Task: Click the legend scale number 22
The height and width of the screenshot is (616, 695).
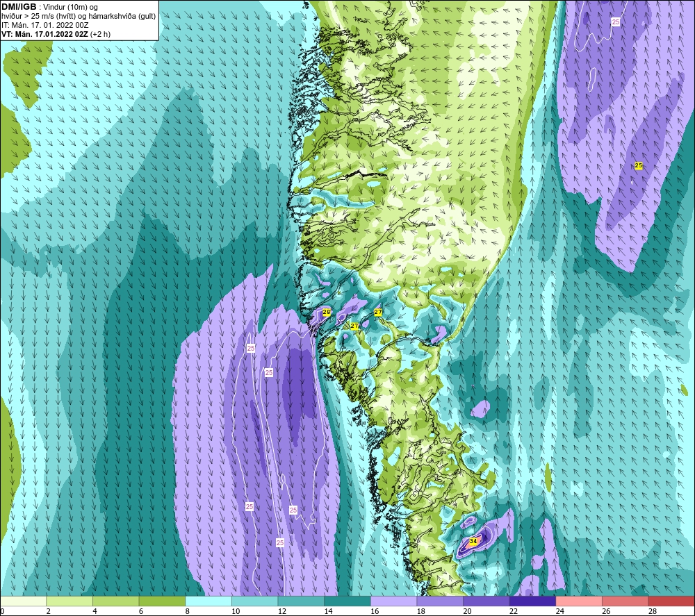Action: (x=514, y=611)
